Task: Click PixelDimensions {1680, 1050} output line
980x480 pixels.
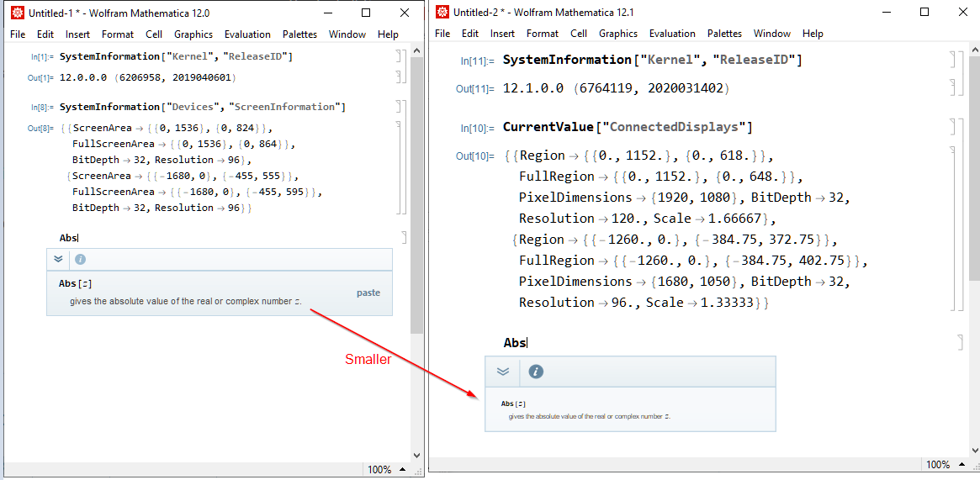Action: point(685,281)
